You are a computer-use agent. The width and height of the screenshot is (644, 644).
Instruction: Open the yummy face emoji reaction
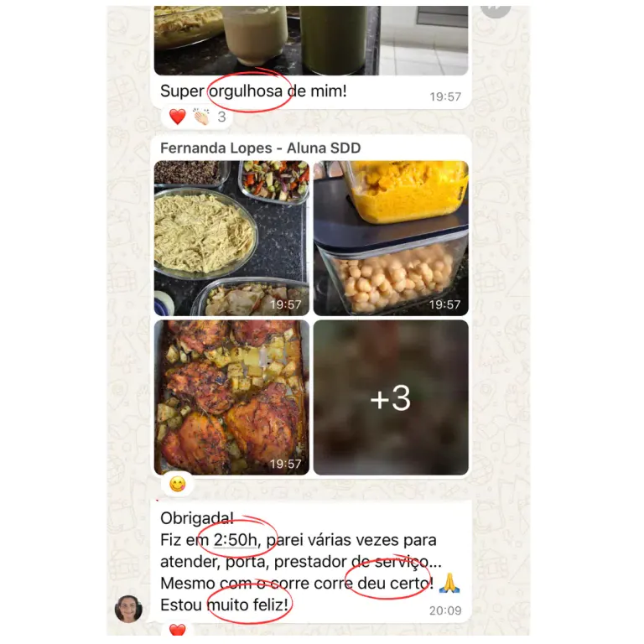click(178, 484)
